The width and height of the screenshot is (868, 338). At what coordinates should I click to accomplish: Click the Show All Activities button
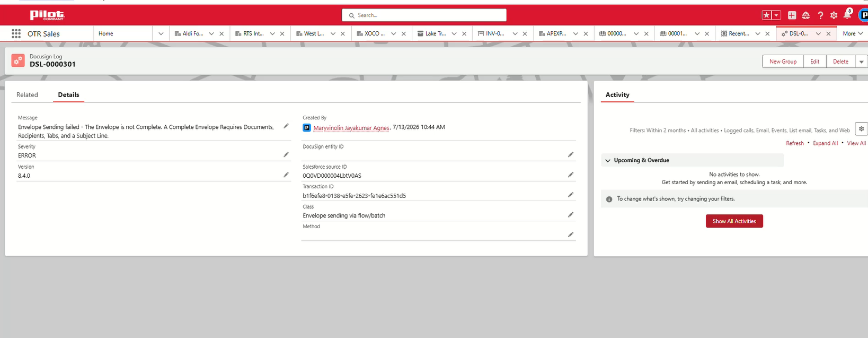tap(734, 221)
